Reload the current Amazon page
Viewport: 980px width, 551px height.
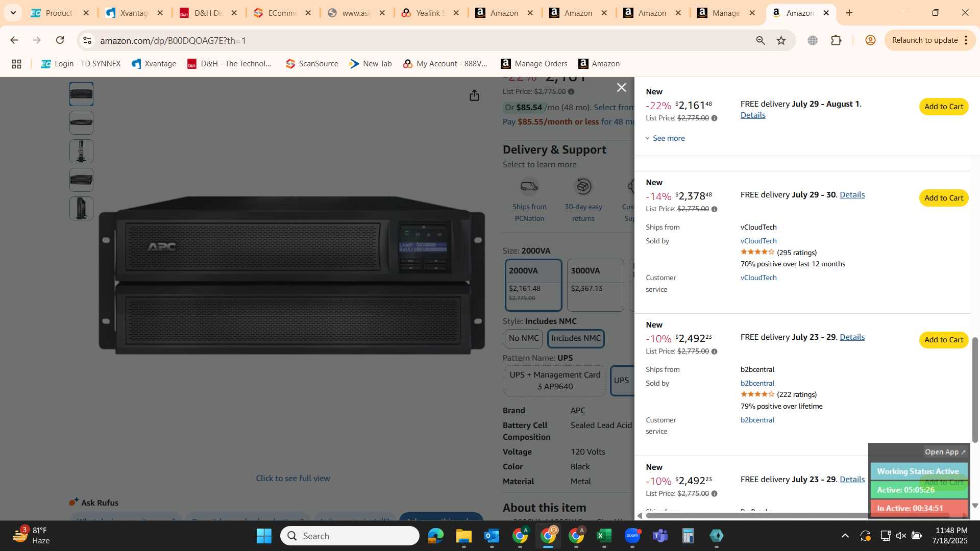coord(60,40)
